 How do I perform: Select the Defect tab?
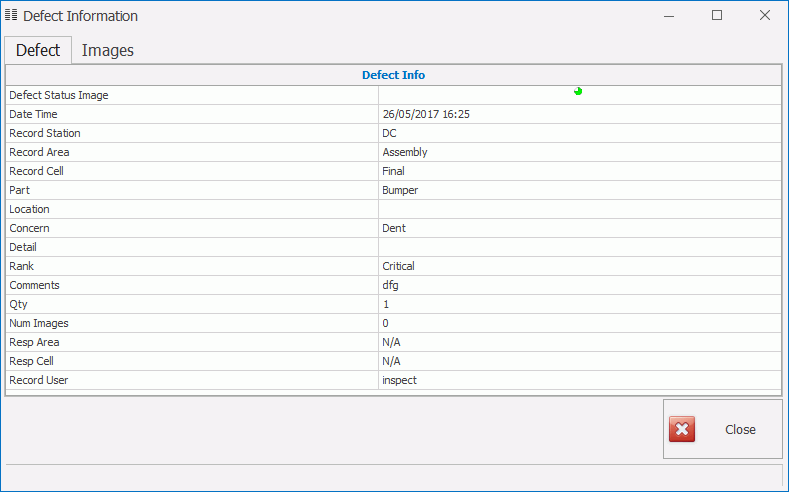coord(38,50)
